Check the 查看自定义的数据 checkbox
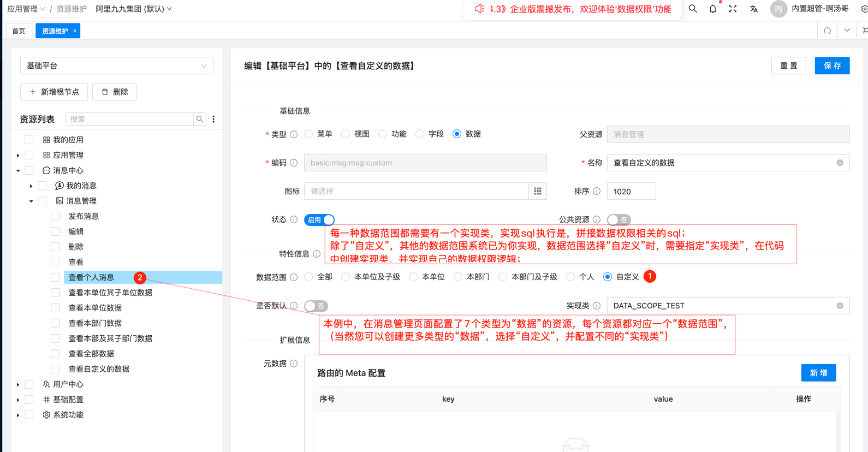868x452 pixels. (55, 369)
